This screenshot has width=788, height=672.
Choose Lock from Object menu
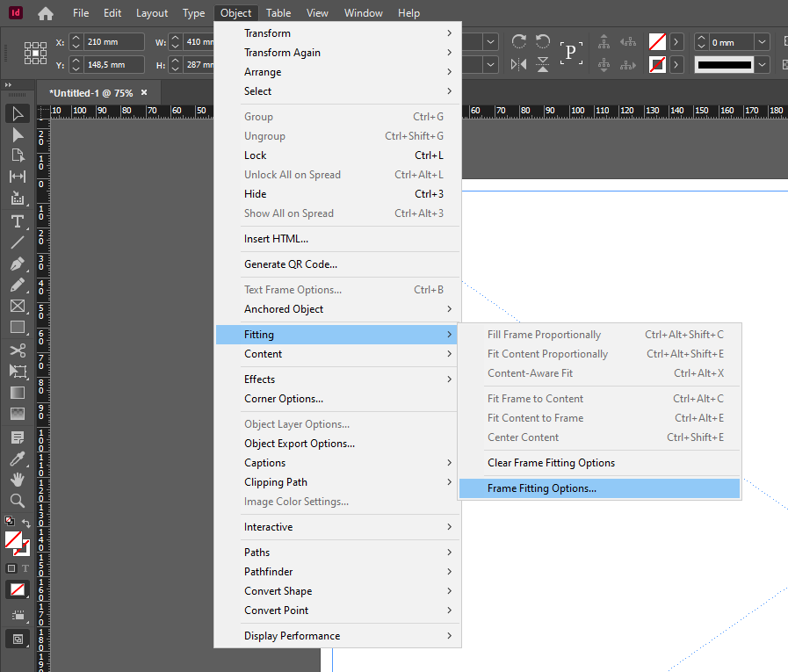pyautogui.click(x=337, y=155)
